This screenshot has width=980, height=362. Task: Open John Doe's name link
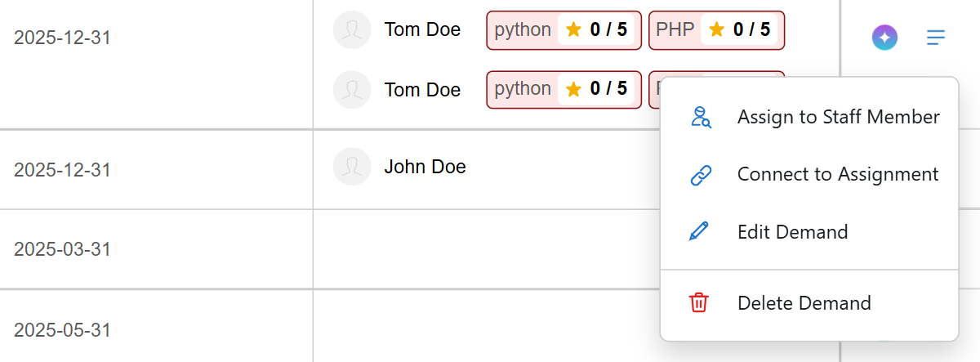coord(425,167)
